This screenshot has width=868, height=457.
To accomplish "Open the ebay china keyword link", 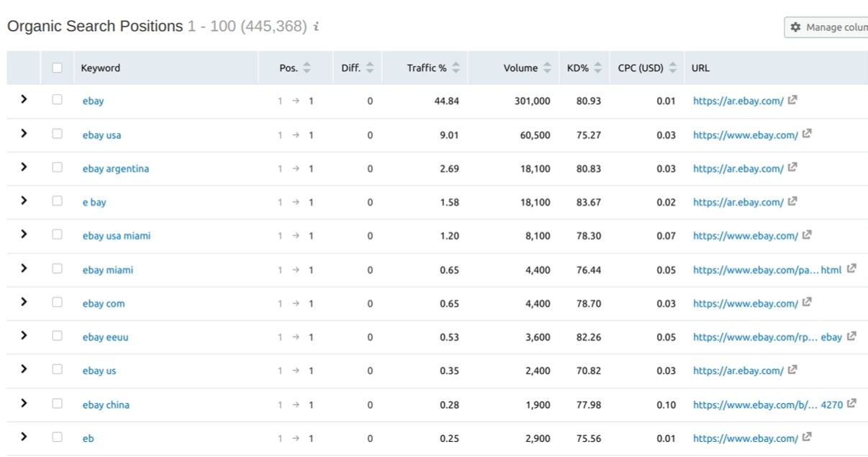I will pos(106,405).
